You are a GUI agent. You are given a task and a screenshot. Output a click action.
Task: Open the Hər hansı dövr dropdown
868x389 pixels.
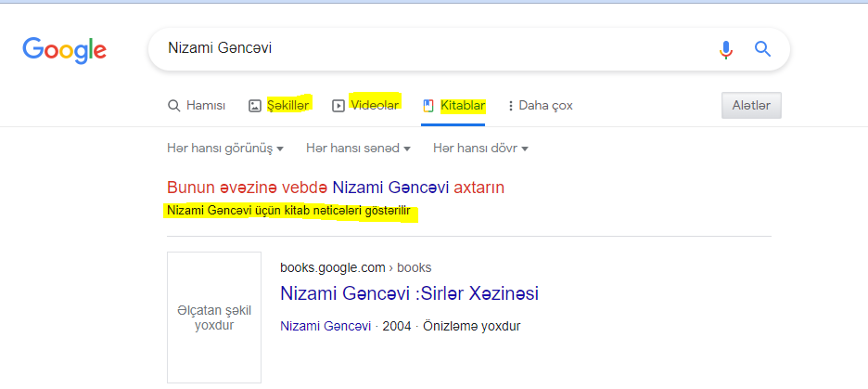point(480,149)
